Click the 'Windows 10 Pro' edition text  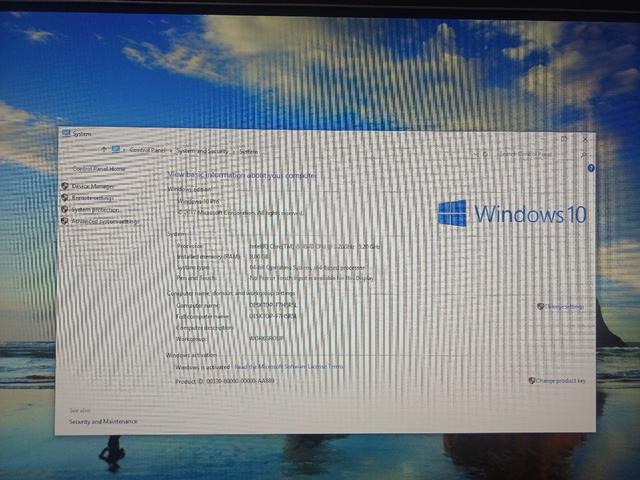click(199, 201)
